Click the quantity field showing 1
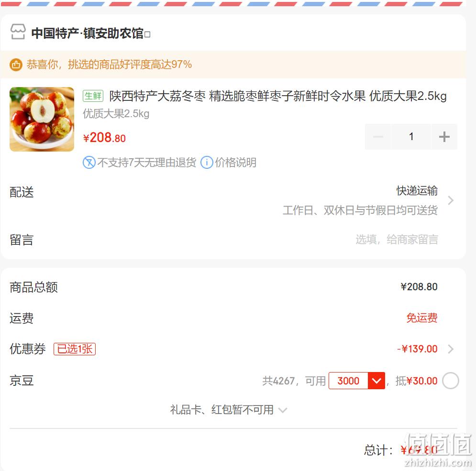This screenshot has width=476, height=471. (x=411, y=137)
